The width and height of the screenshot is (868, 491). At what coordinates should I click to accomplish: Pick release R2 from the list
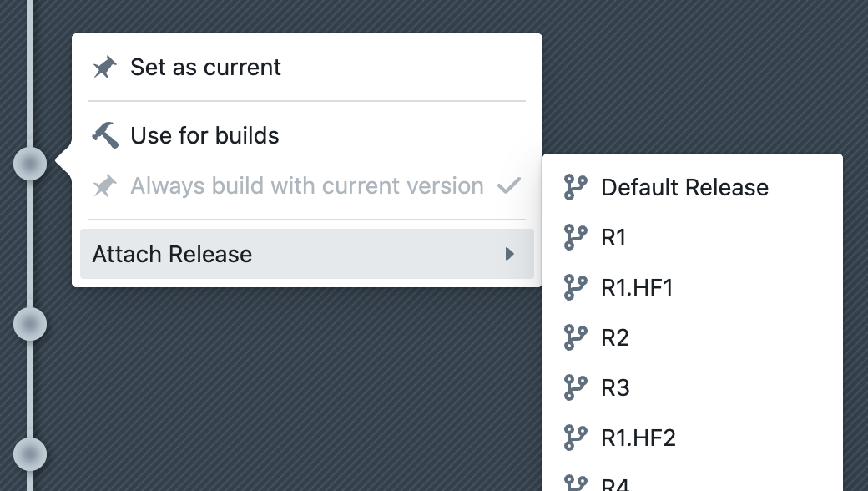[x=615, y=337]
